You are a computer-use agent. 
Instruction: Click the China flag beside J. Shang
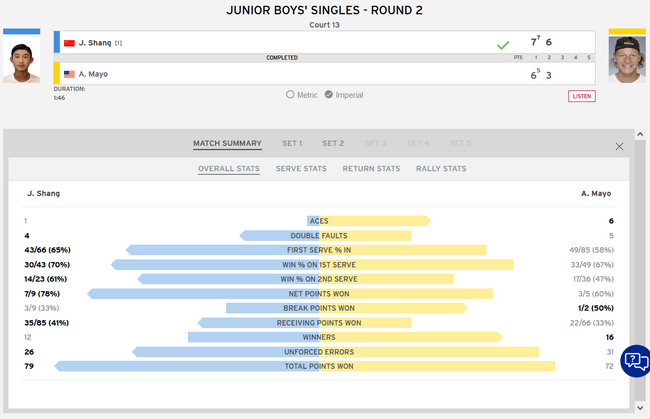(69, 43)
